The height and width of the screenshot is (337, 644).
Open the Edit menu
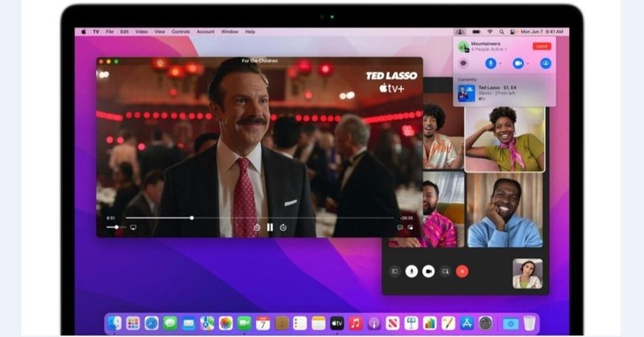125,31
